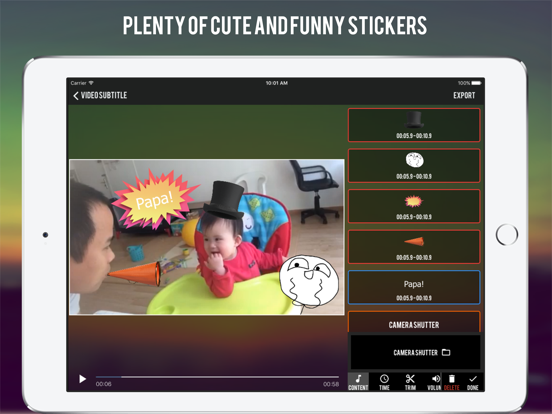Click the iPad home button

(x=507, y=234)
